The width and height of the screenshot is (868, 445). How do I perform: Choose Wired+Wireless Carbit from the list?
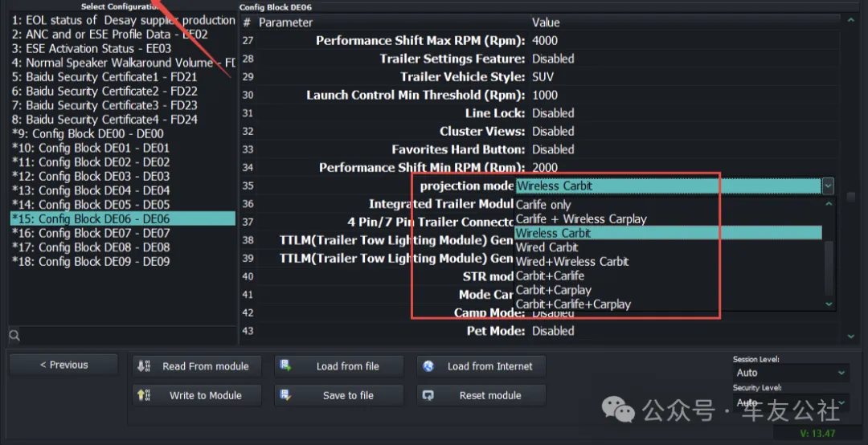[x=572, y=262]
